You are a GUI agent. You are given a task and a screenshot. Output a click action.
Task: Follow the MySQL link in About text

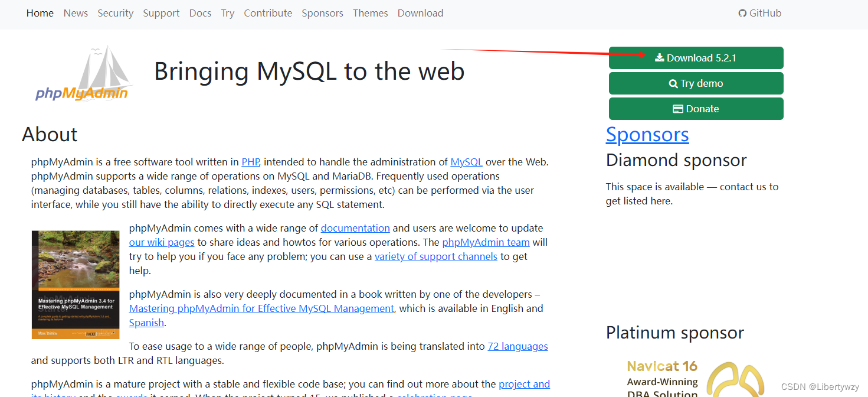[x=466, y=162]
